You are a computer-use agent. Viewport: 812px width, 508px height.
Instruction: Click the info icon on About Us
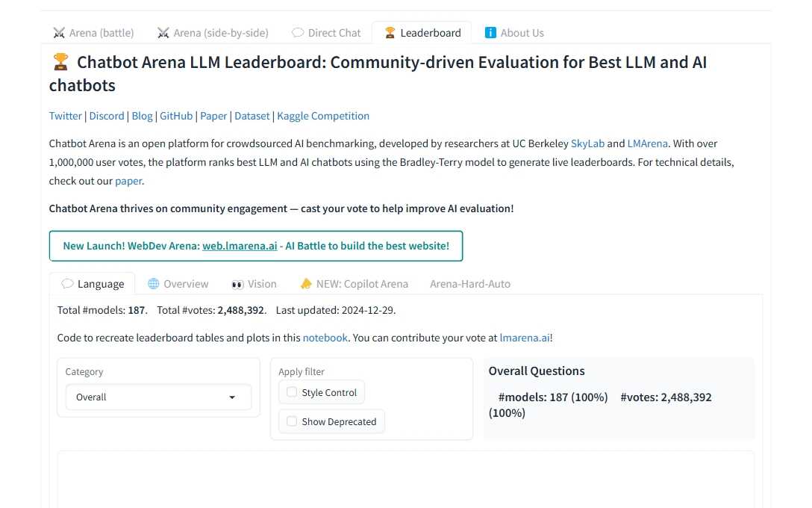490,33
